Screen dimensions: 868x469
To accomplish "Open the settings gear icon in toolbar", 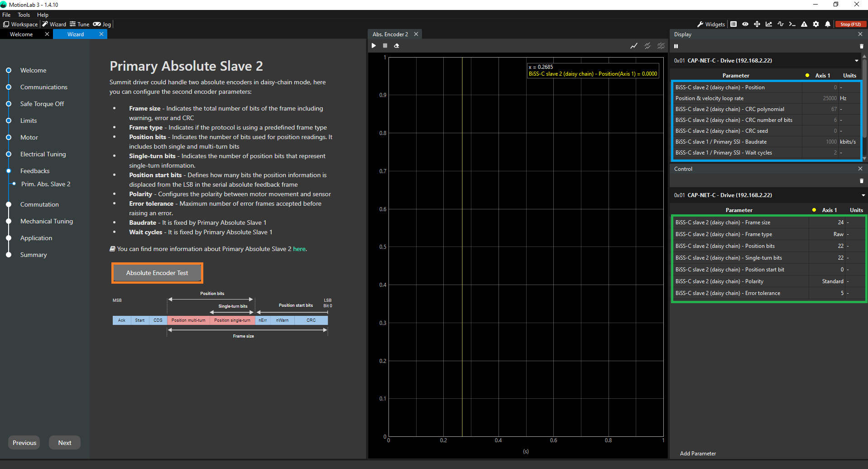I will click(x=816, y=24).
